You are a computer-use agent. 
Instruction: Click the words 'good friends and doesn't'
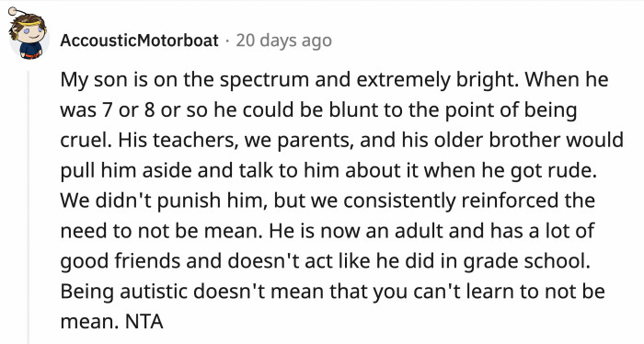[179, 261]
